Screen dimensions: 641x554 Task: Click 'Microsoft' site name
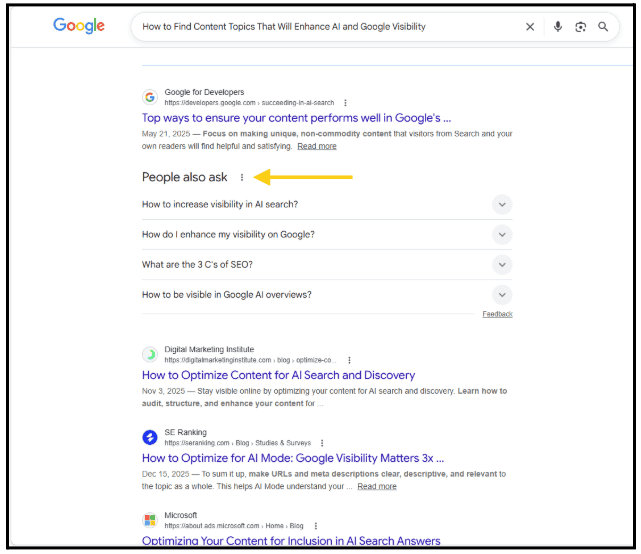(181, 515)
